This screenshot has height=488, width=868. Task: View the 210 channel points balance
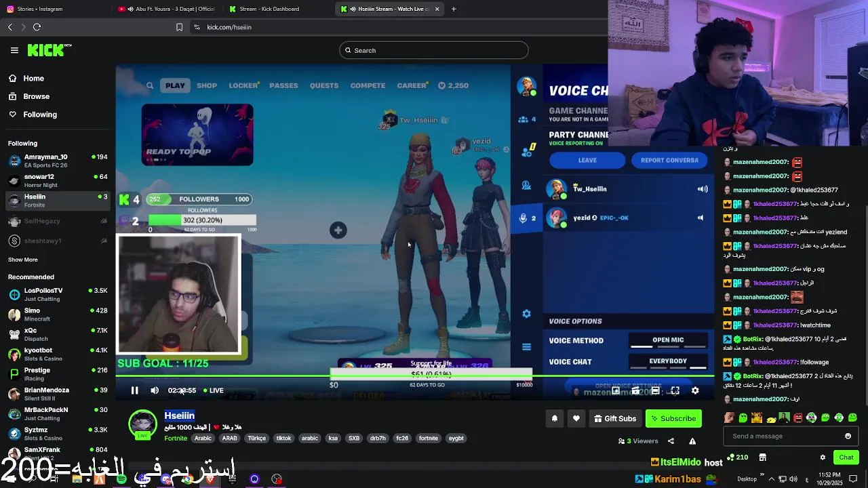(737, 457)
